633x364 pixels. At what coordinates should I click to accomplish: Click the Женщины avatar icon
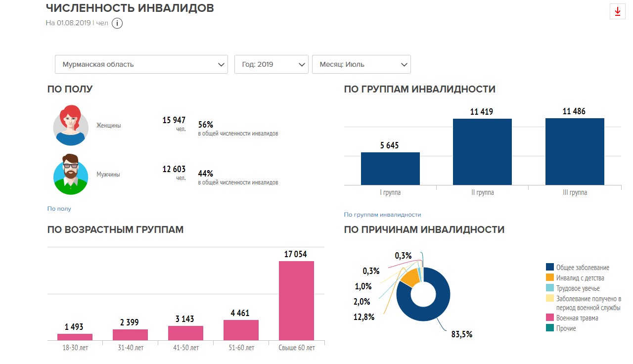(70, 125)
